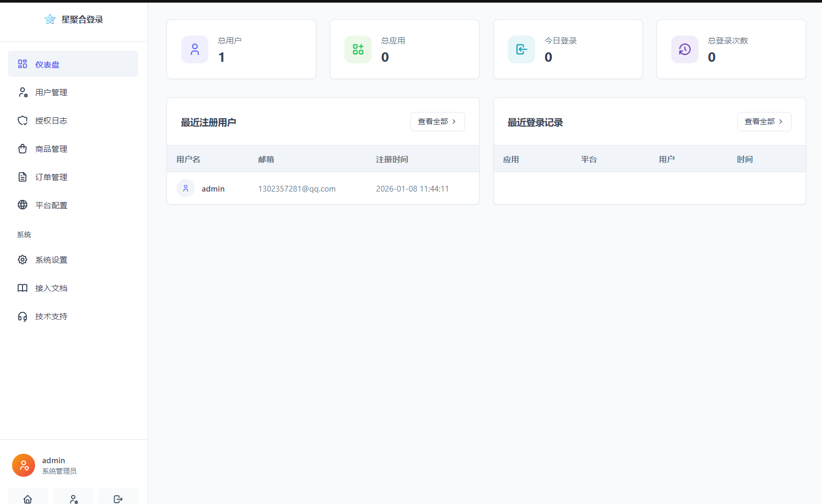Click the star logo beside 星聚合登录
The height and width of the screenshot is (504, 822).
pos(50,19)
